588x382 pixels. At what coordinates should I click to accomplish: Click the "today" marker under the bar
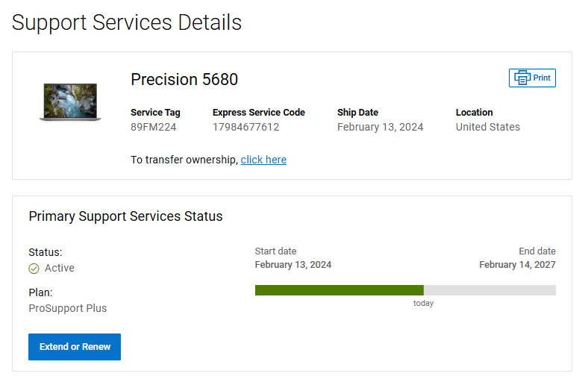point(423,304)
